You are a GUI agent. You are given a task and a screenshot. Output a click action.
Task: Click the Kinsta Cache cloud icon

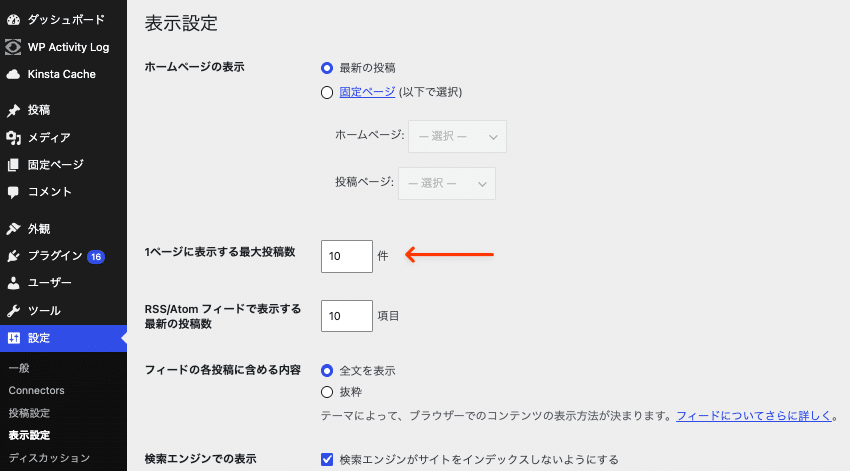pos(14,74)
